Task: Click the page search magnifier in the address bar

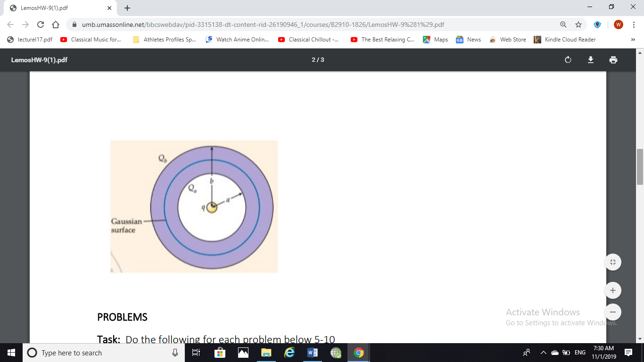Action: point(564,24)
